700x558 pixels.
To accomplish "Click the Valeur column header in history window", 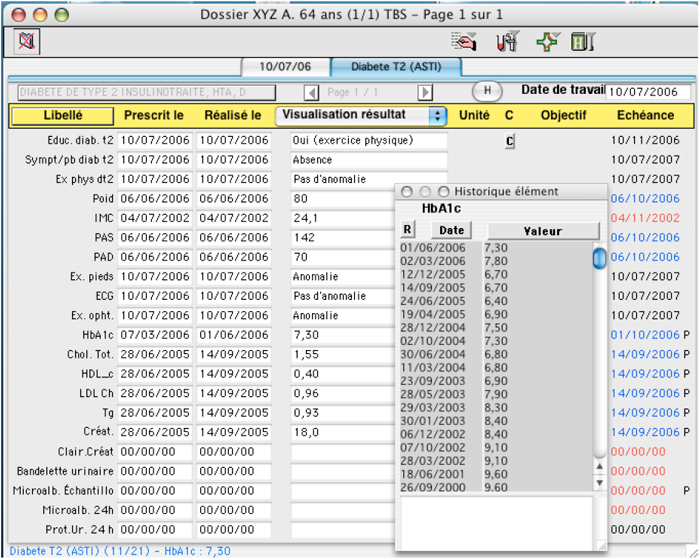I will click(543, 231).
